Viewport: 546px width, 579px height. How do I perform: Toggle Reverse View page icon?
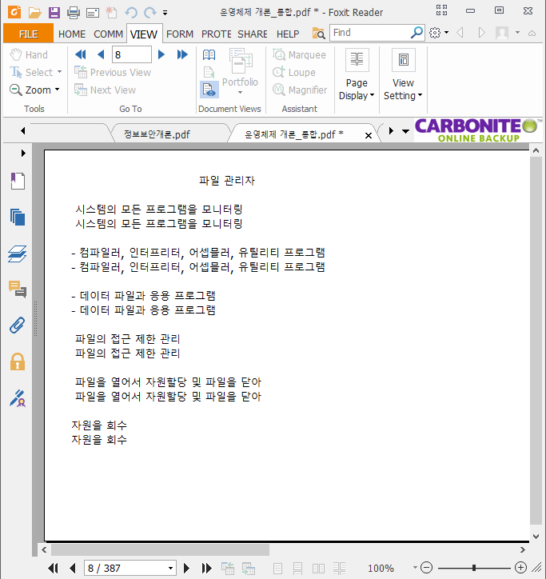209,72
